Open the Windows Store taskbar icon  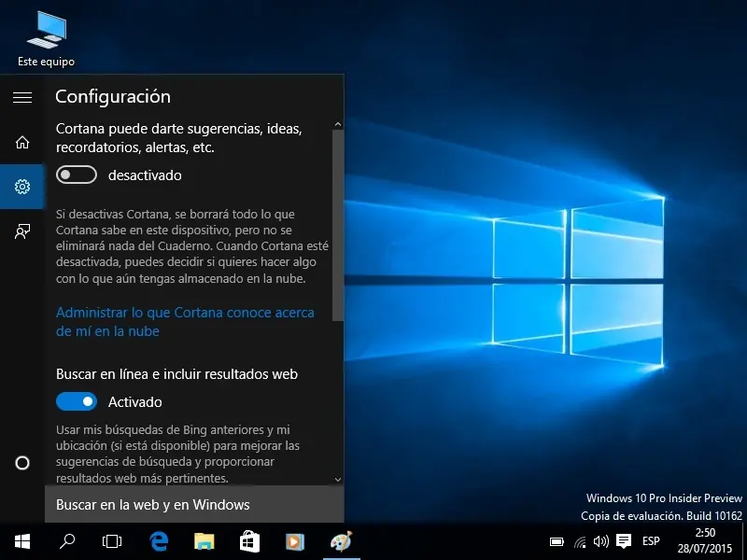[x=249, y=541]
